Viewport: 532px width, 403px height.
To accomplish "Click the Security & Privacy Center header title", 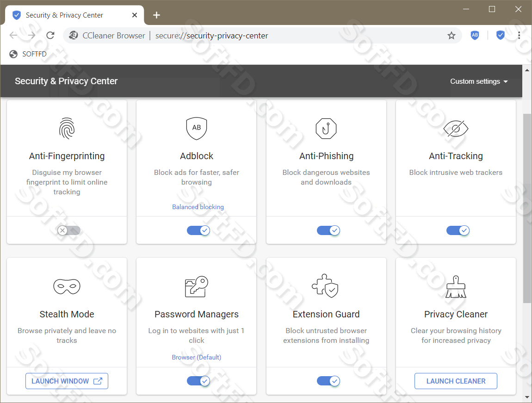I will [x=66, y=81].
